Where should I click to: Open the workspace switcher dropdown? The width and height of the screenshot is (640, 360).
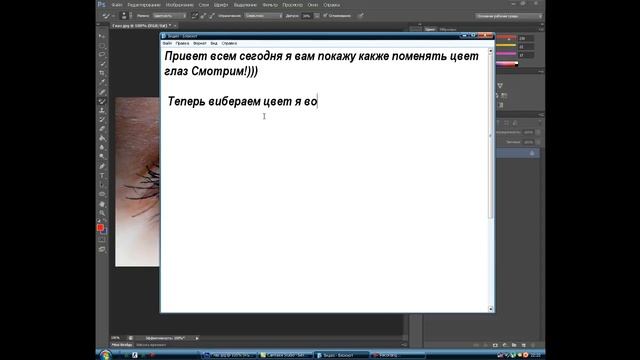point(509,16)
